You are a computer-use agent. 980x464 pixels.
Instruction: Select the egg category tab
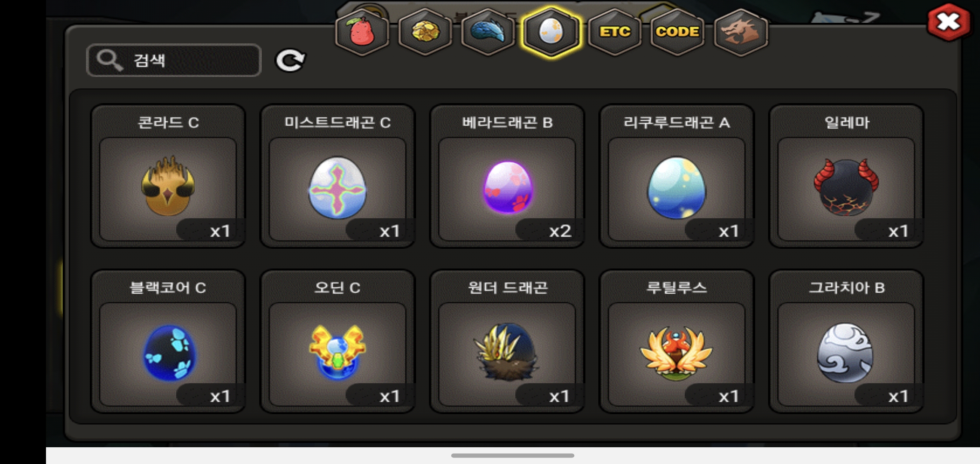551,32
